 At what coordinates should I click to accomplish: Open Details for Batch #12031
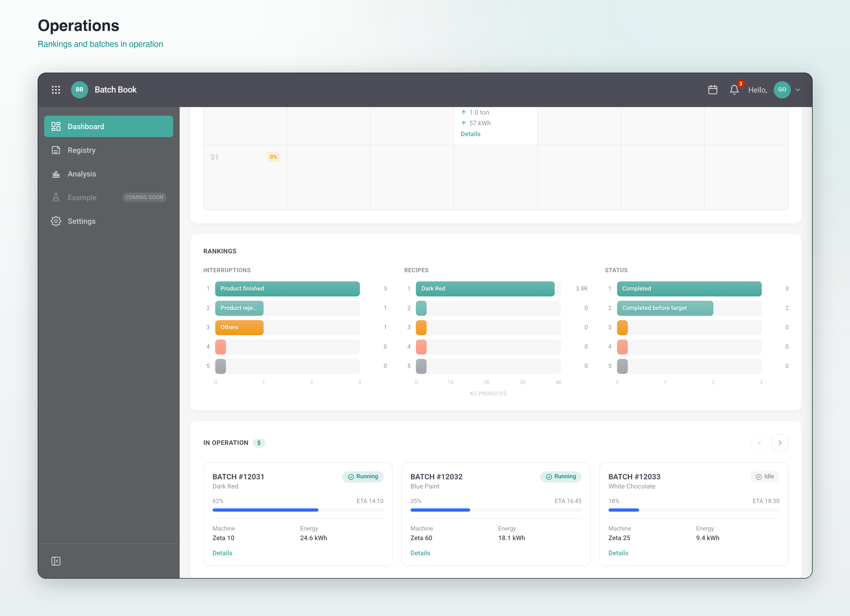(222, 553)
